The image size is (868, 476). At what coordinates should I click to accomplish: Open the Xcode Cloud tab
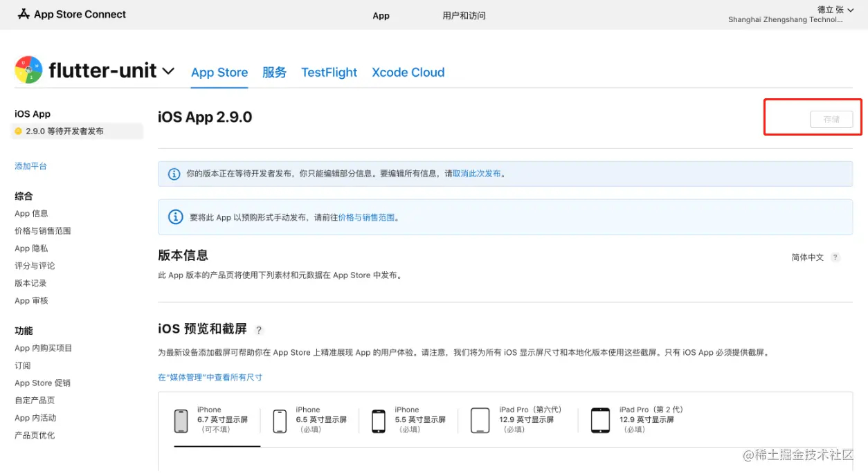[408, 73]
